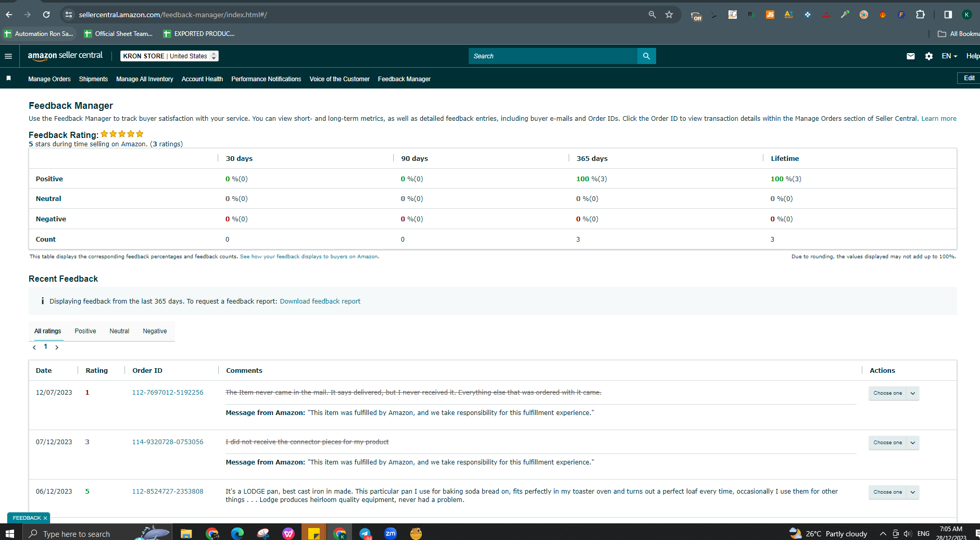Open the Windows Start menu
This screenshot has height=540, width=980.
[9, 533]
